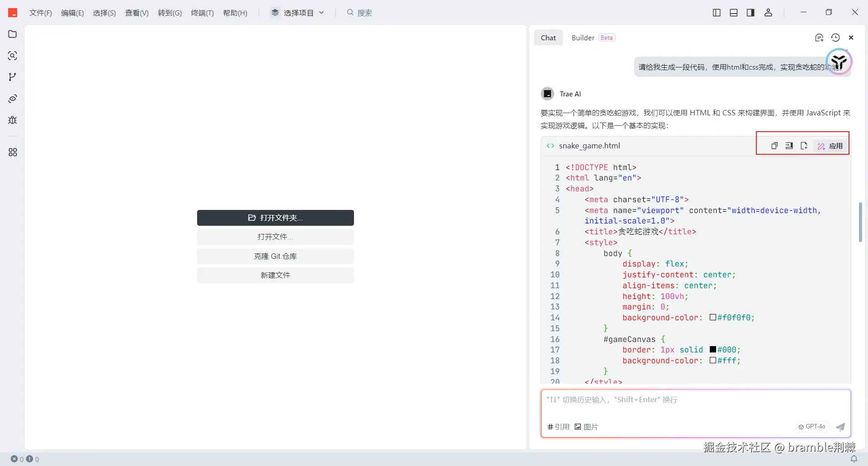Viewport: 868px width, 466px height.
Task: Click the #f0f0f0 color swatch
Action: click(713, 317)
